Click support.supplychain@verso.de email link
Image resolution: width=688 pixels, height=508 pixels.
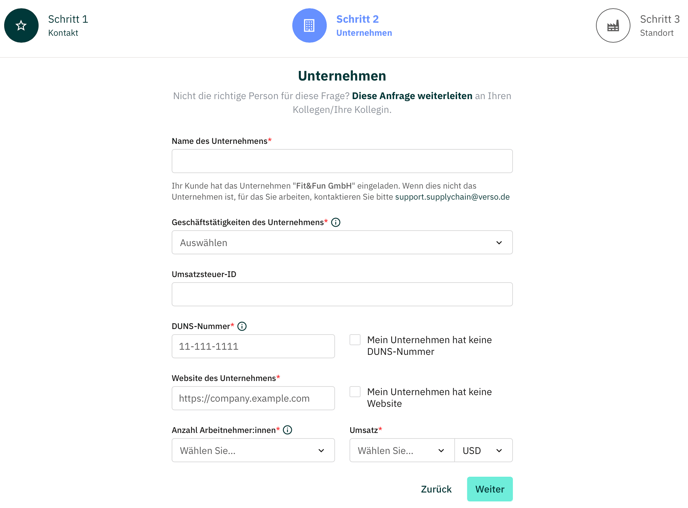click(x=452, y=197)
